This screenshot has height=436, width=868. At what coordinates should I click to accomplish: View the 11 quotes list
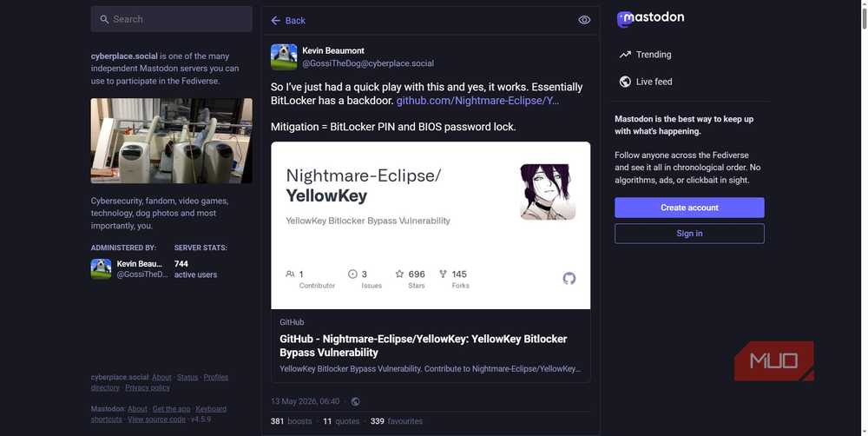coord(341,421)
